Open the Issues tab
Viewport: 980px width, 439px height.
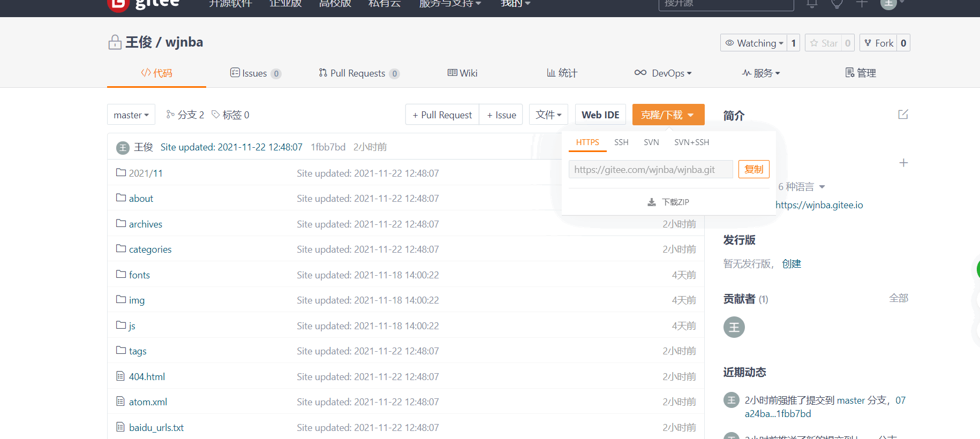tap(255, 73)
